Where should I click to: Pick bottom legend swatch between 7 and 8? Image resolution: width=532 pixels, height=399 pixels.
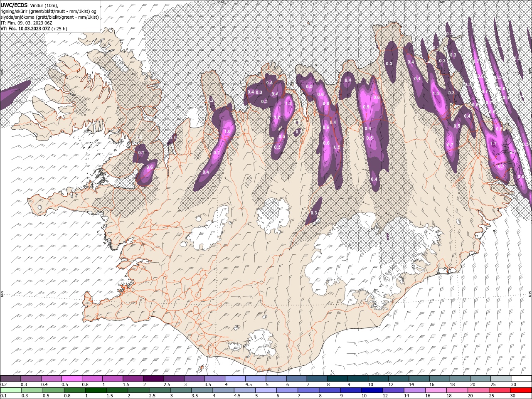click(x=308, y=390)
